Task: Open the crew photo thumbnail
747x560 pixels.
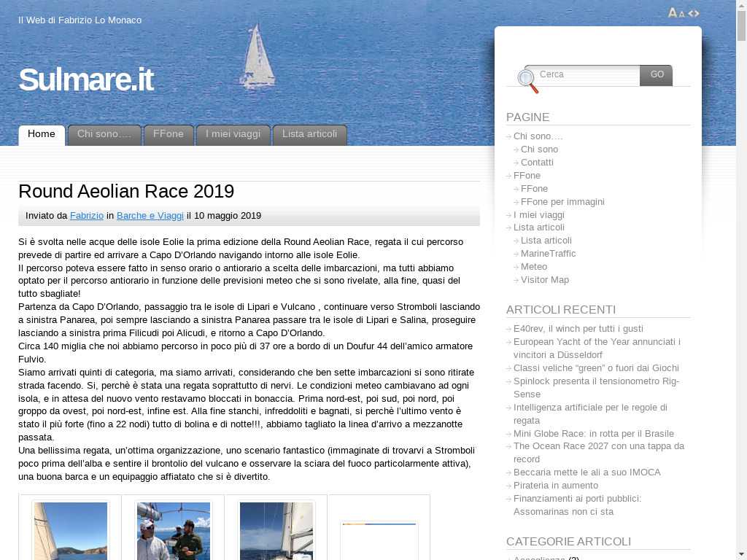Action: point(174,530)
